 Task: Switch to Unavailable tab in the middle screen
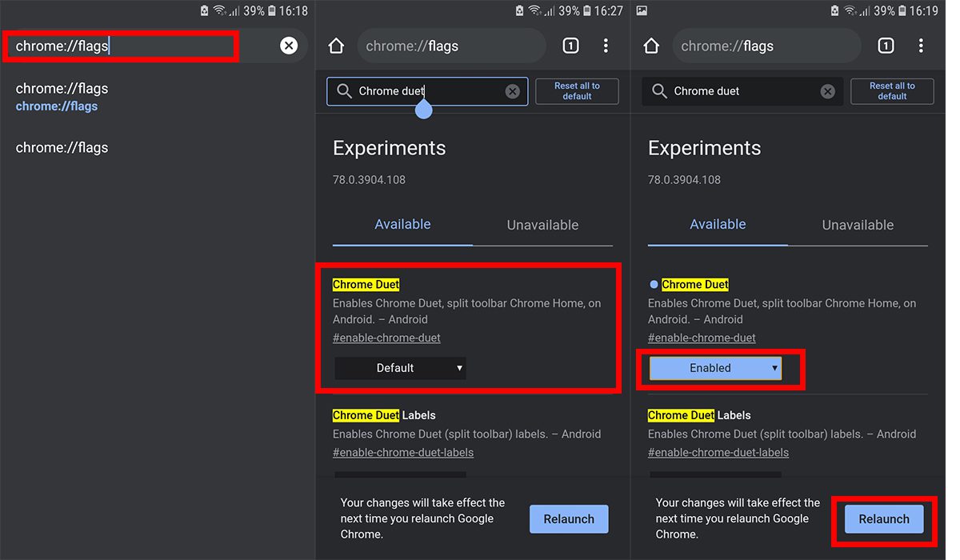tap(542, 225)
